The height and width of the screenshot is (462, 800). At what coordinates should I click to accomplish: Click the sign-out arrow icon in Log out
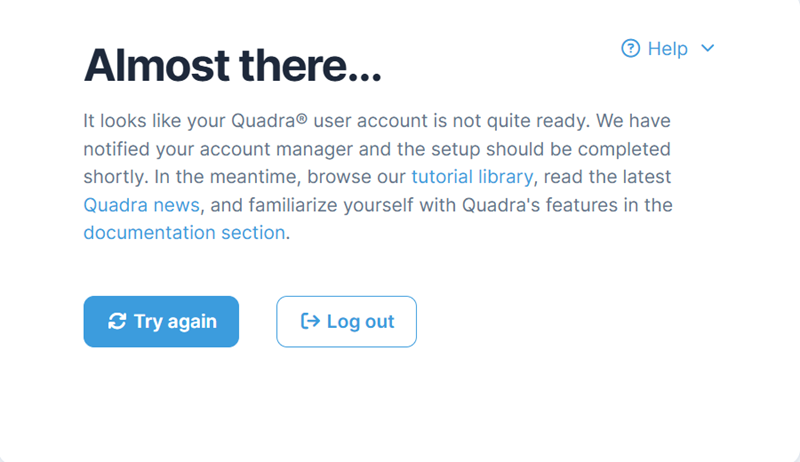coord(310,321)
